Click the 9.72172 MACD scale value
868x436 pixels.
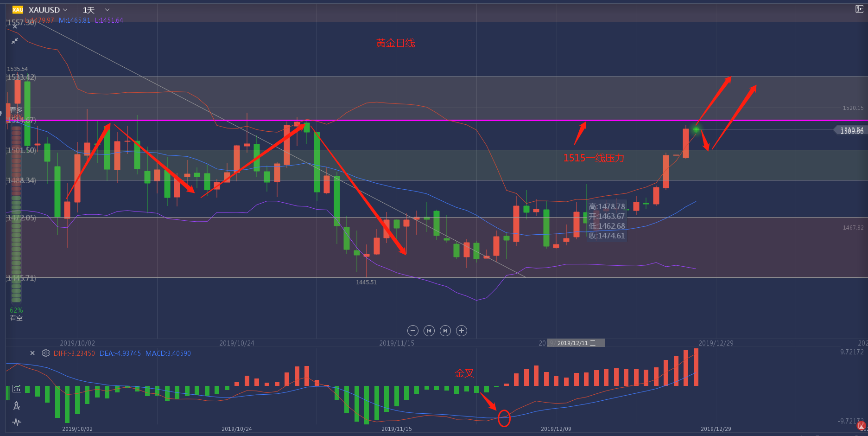pos(852,352)
